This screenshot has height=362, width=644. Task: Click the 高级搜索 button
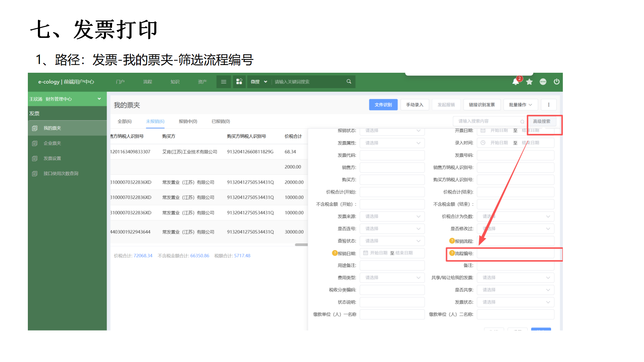tap(541, 121)
